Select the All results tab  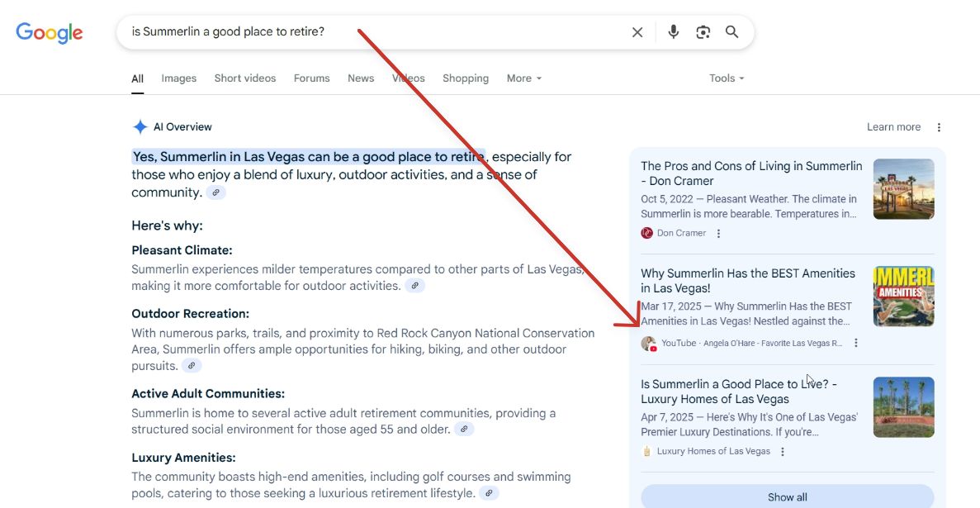coord(138,78)
